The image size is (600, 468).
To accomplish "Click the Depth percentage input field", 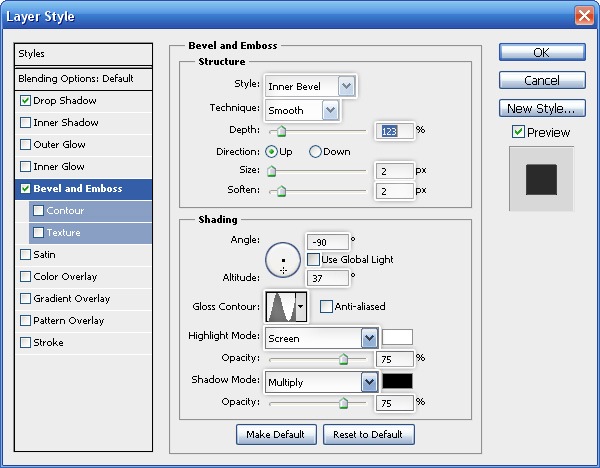I will pos(395,131).
